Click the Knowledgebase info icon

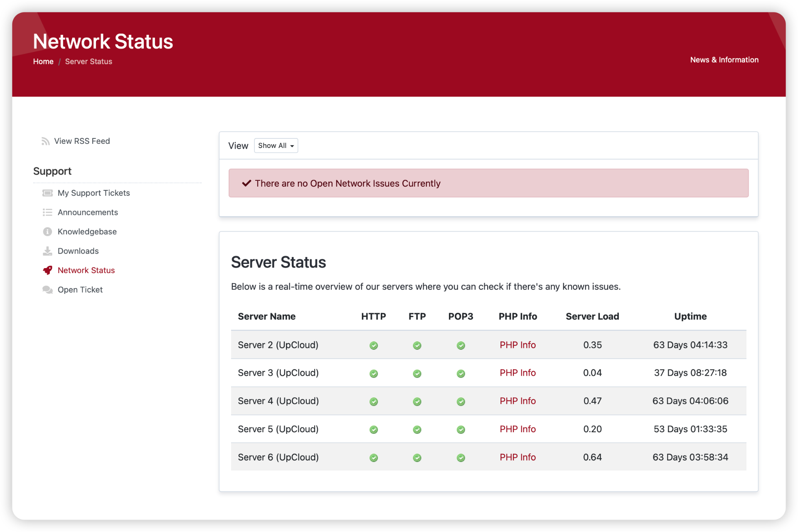pyautogui.click(x=47, y=232)
